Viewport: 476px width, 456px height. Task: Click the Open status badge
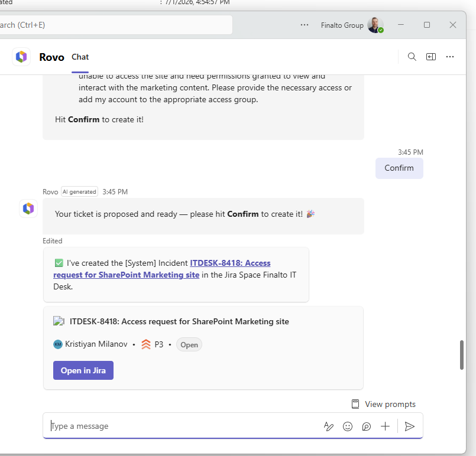(x=189, y=345)
